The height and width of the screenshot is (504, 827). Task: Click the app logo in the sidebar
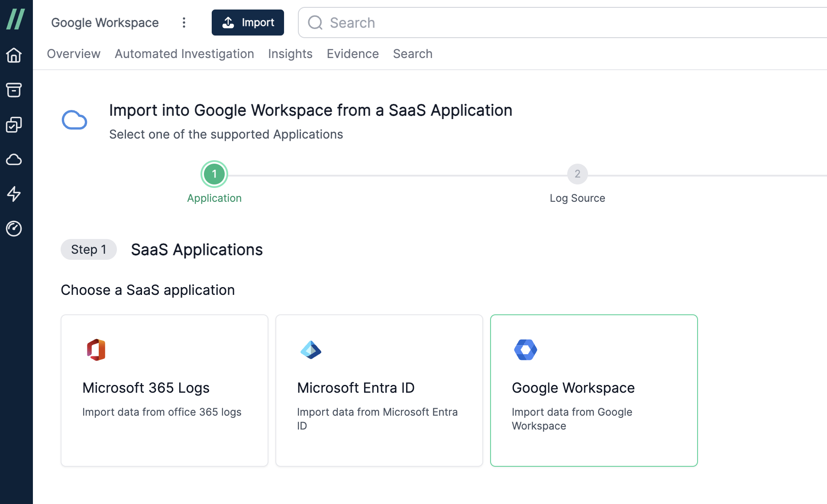point(16,19)
